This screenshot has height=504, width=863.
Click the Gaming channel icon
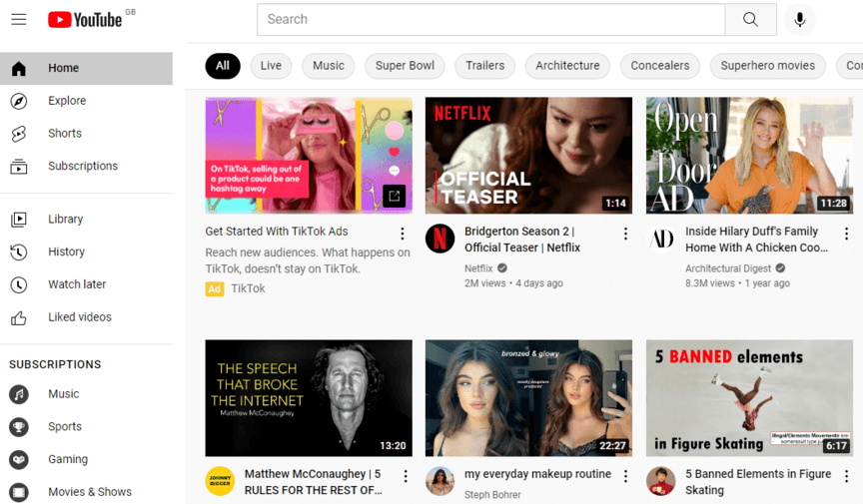(x=19, y=459)
